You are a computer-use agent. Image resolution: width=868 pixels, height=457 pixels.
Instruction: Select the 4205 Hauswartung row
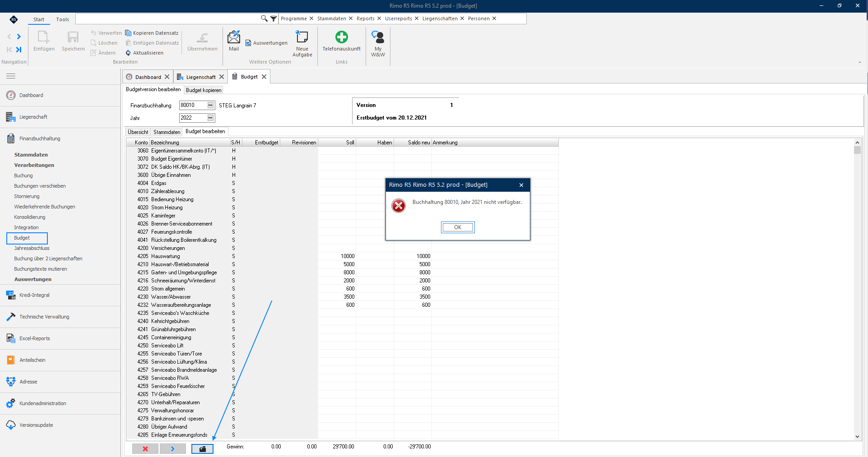tap(343, 256)
